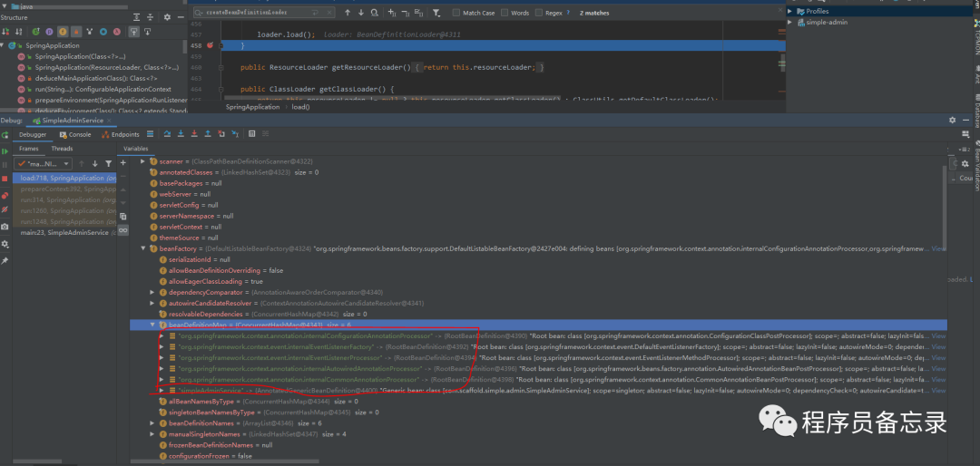Screen dimensions: 980x466
Task: Collapse the beanDefinitionMap node
Action: pyautogui.click(x=152, y=325)
